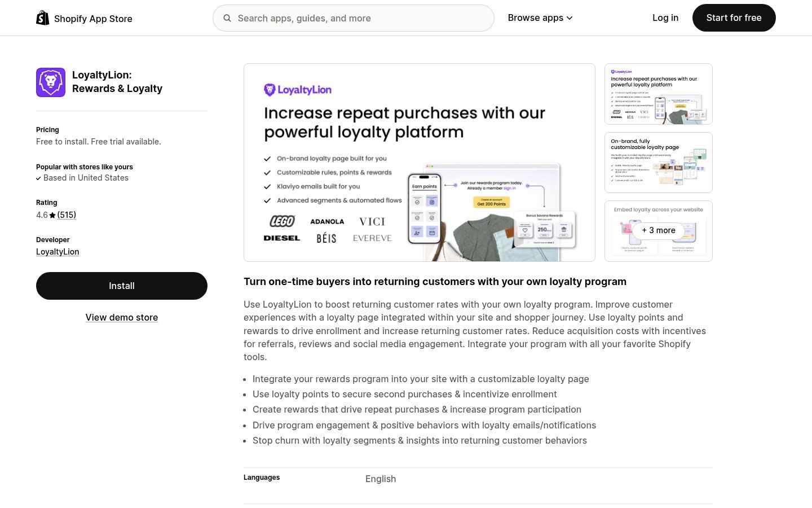
Task: Click the Start for free button
Action: pos(734,18)
